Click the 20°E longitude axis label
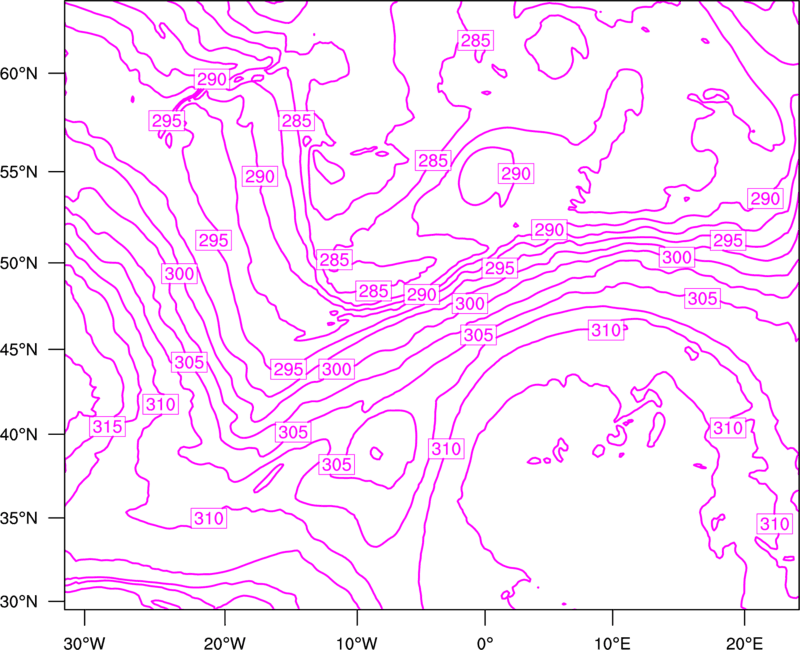Viewport: 800px width, 650px height. (744, 643)
